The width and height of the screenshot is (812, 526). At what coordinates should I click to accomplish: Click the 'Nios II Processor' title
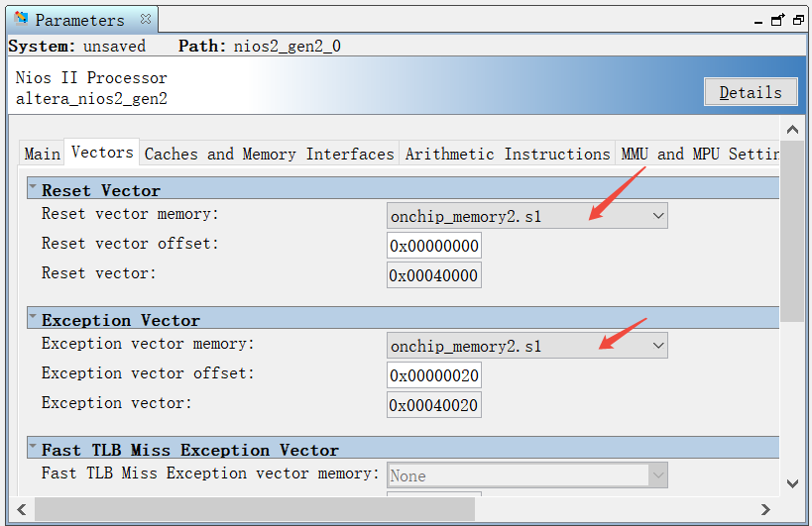91,77
